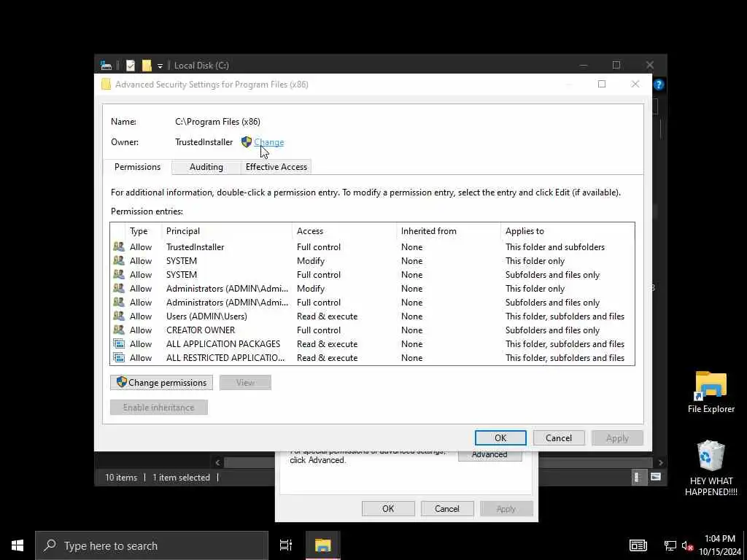
Task: Click the muted speaker volume icon
Action: [687, 545]
